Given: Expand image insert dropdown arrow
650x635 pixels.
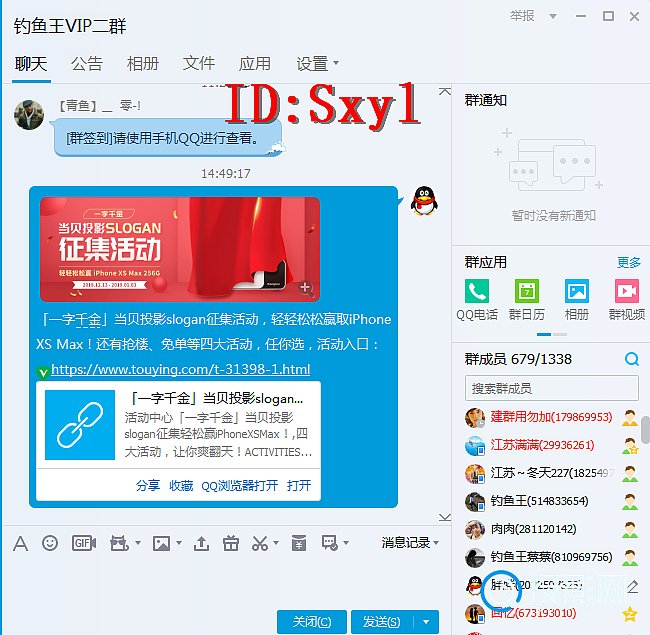Looking at the screenshot, I should [x=179, y=543].
